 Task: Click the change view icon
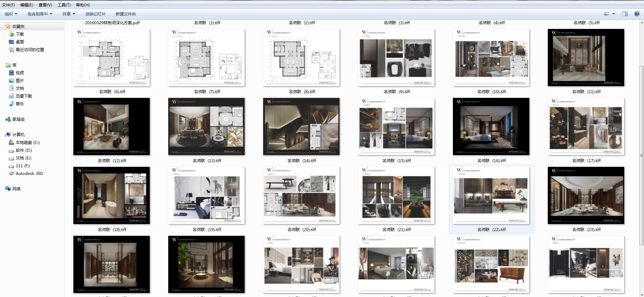click(x=606, y=14)
